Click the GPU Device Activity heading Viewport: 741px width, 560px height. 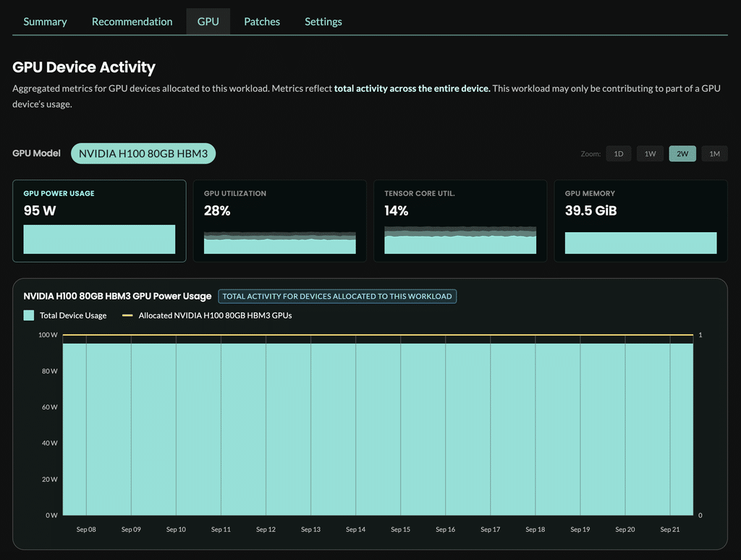pos(84,67)
